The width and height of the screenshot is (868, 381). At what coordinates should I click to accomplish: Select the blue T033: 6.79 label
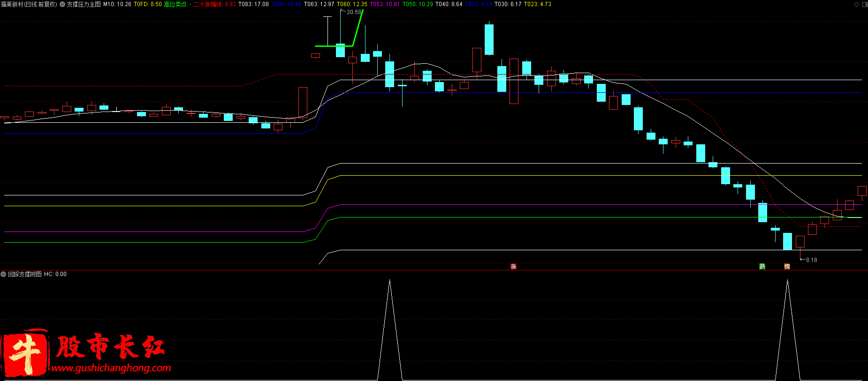coord(479,4)
